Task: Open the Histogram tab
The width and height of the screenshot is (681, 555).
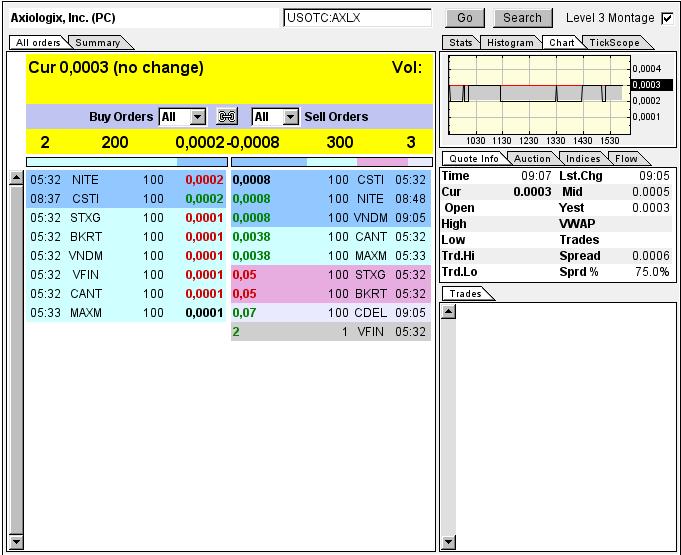Action: (510, 43)
